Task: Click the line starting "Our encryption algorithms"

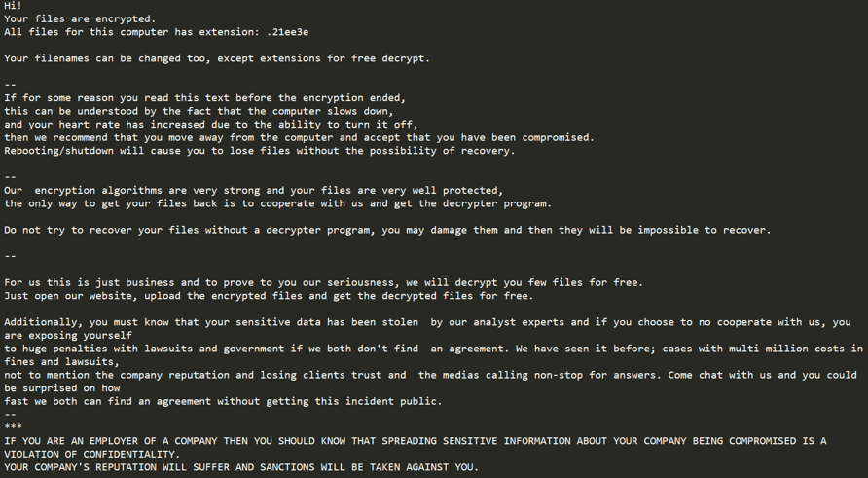Action: (x=253, y=191)
